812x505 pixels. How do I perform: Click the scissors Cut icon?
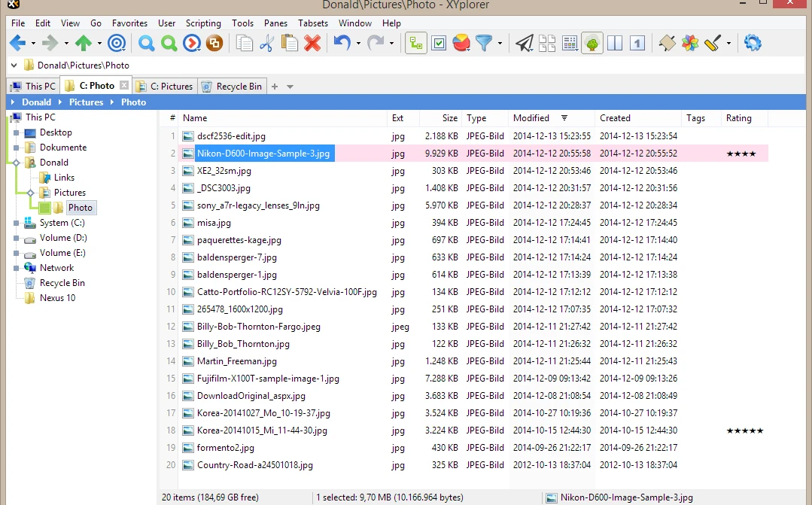pos(266,43)
